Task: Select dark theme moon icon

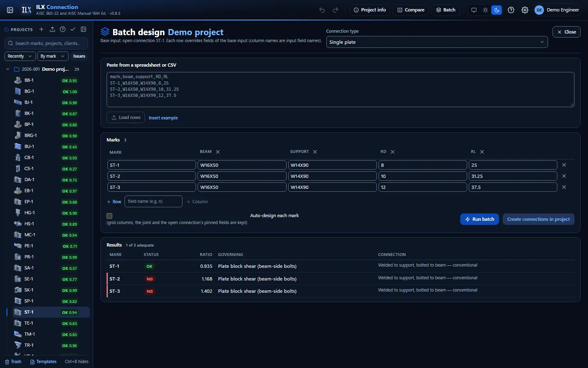Action: (497, 10)
